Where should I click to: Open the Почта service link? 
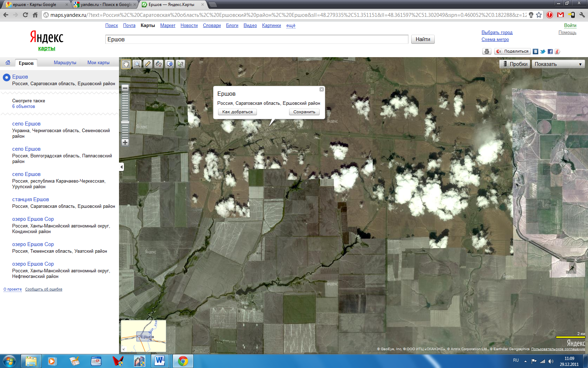pos(129,26)
